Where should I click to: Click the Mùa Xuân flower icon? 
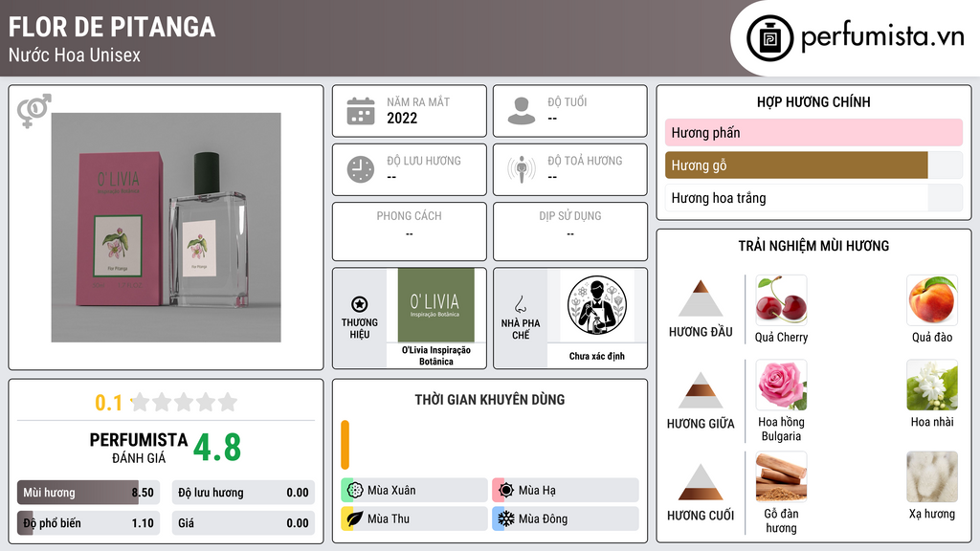pos(355,491)
